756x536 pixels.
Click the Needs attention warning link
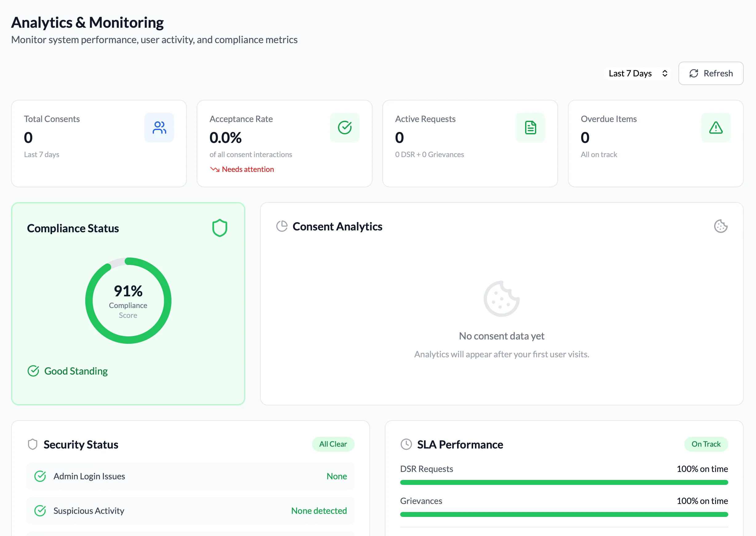click(x=242, y=169)
